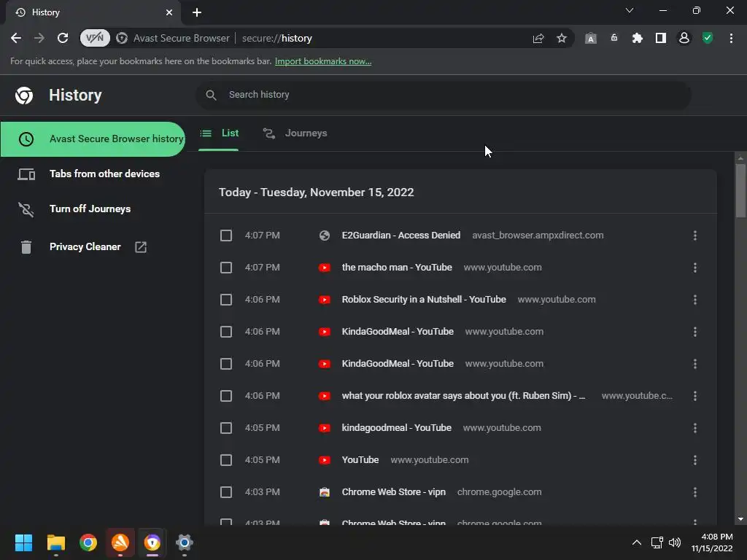Click the share page icon
The image size is (747, 560).
click(538, 38)
